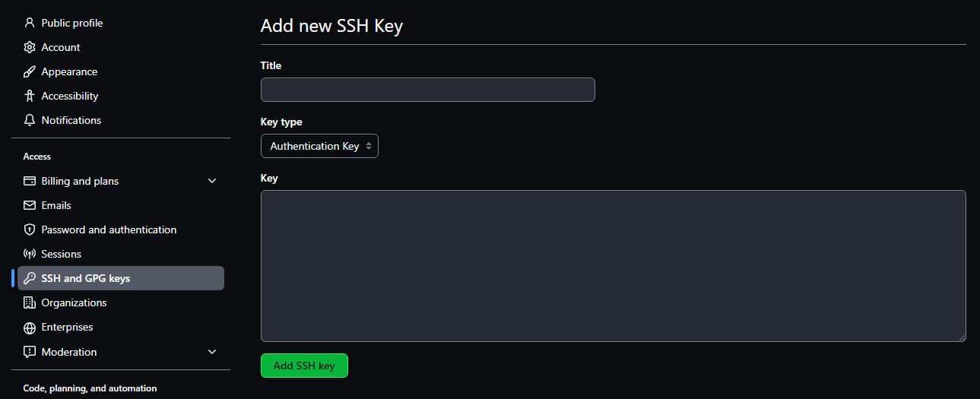This screenshot has width=980, height=399.
Task: Open SSH and GPG keys settings
Action: pyautogui.click(x=86, y=278)
